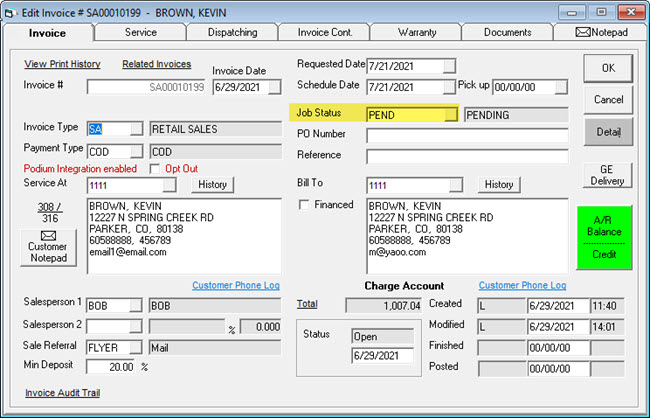Click the Total link
Screen dimensions: 650x418
click(307, 304)
